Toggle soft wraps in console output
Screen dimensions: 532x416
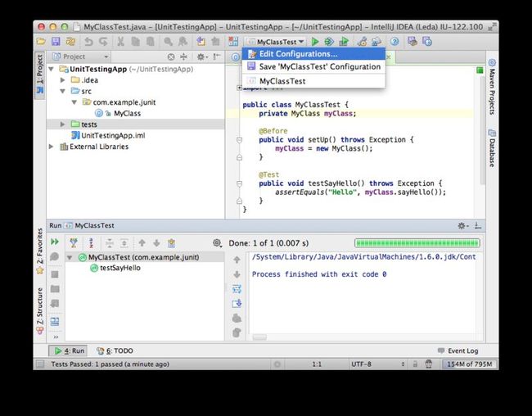point(237,289)
